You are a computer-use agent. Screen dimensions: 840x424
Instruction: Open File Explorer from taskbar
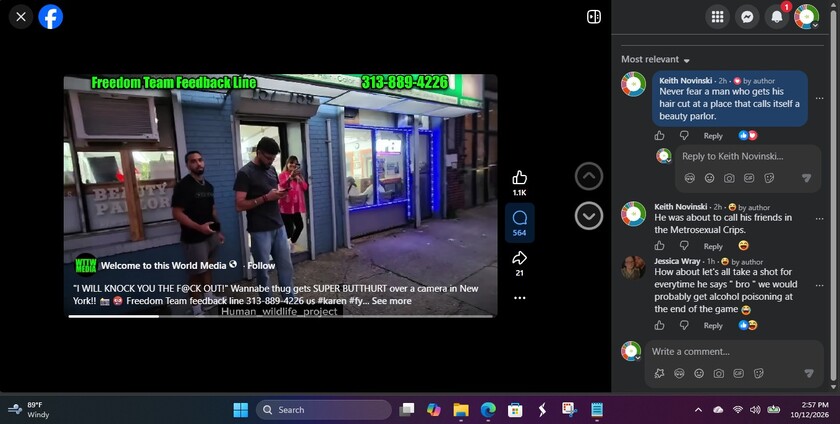click(x=461, y=410)
